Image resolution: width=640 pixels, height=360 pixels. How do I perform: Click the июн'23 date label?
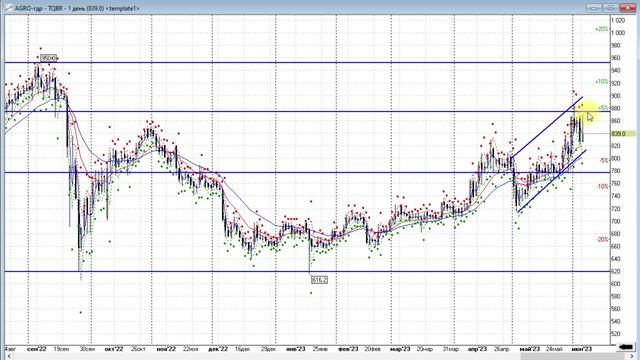pos(582,349)
